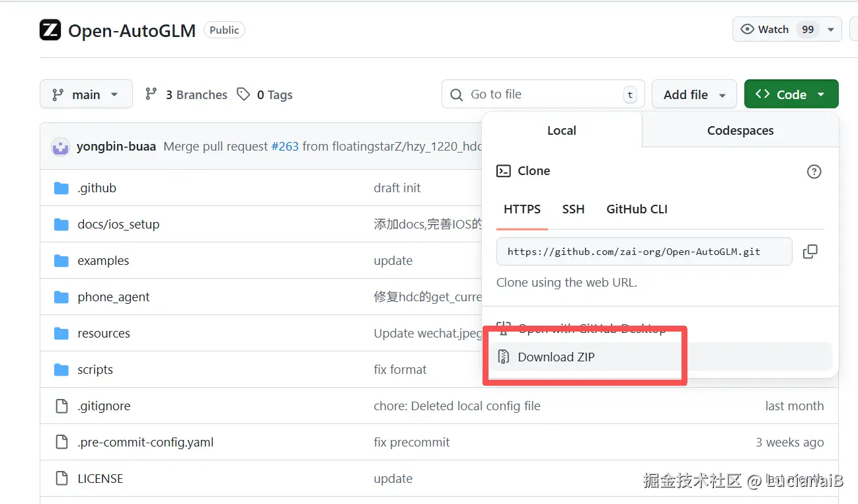Select the SSH clone tab
Image resolution: width=858 pixels, height=504 pixels.
573,209
